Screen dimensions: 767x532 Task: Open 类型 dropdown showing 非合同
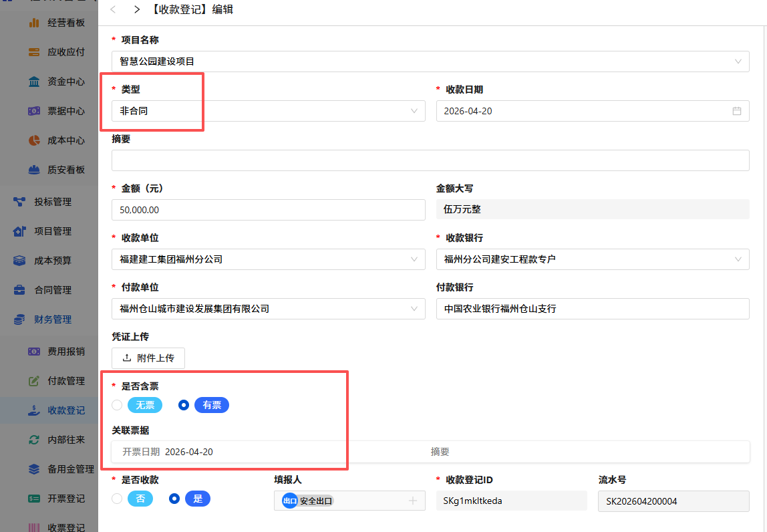click(268, 111)
